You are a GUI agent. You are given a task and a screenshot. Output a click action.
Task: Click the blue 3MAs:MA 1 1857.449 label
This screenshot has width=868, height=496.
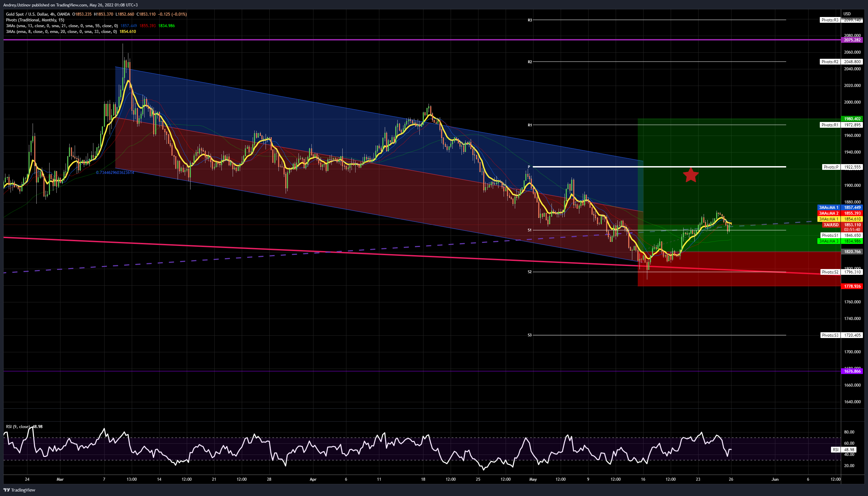point(840,208)
